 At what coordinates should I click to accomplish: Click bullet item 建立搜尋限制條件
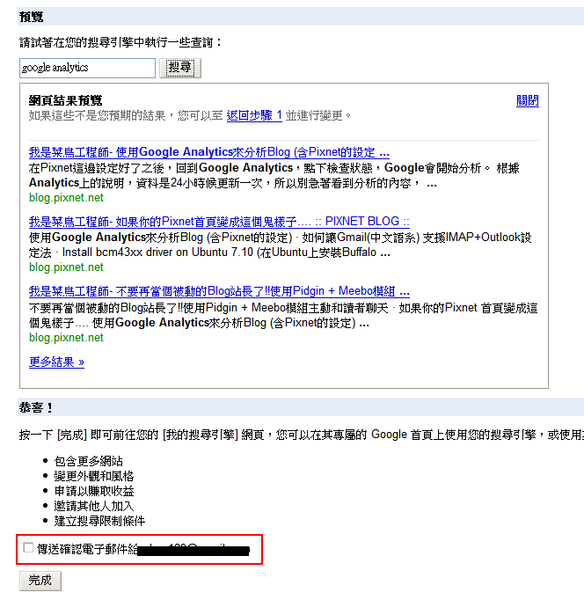[x=100, y=521]
